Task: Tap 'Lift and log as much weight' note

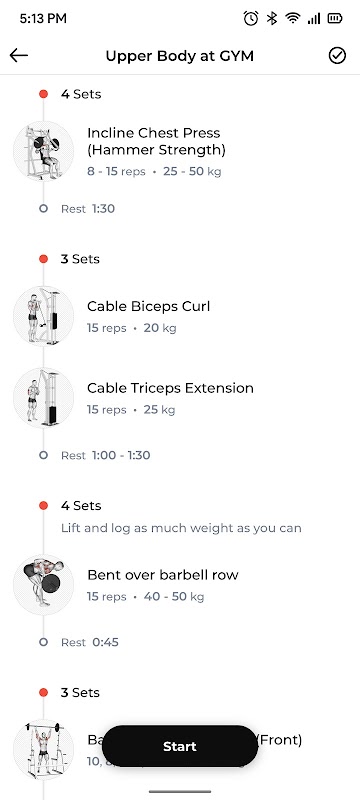Action: pos(181,528)
